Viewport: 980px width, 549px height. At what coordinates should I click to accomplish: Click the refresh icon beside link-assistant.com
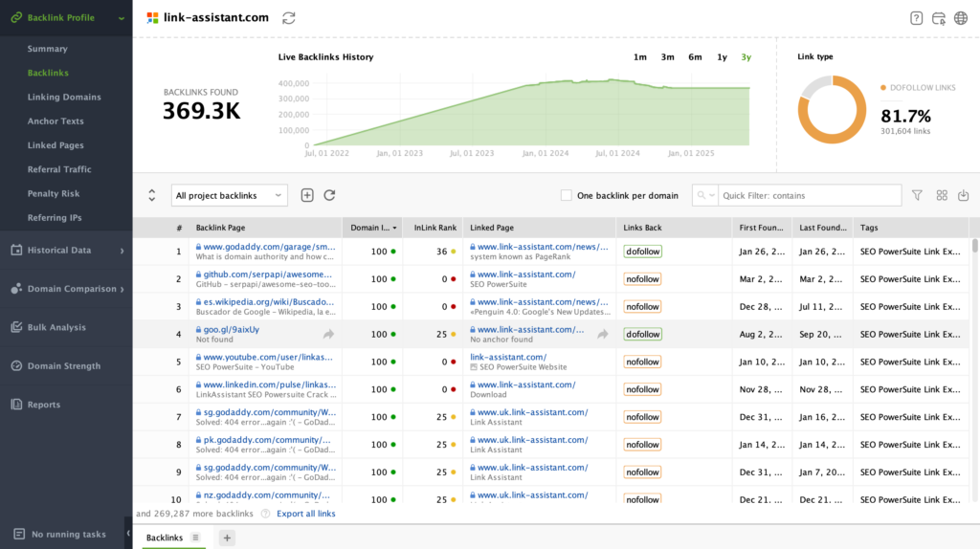coord(289,18)
